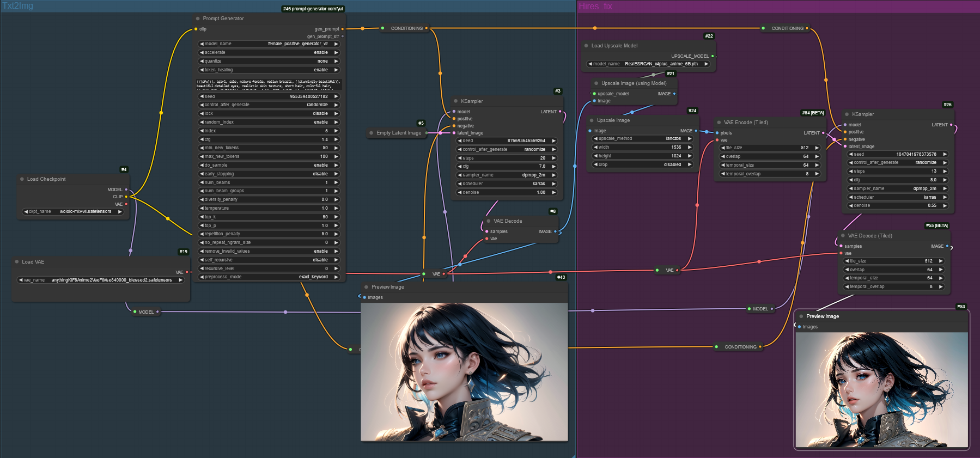
Task: Click the #54 [BETA] badge on VAE Encode
Action: [x=813, y=113]
